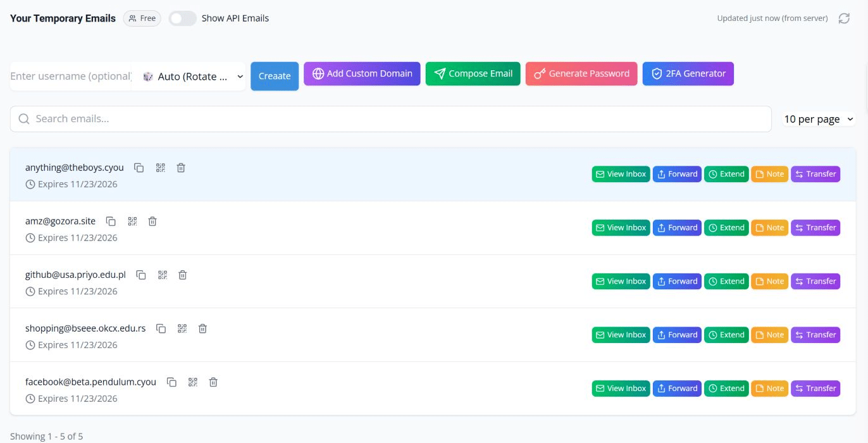Screen dimensions: 868x443
Task: Focus the Enter username input field
Action: click(71, 76)
